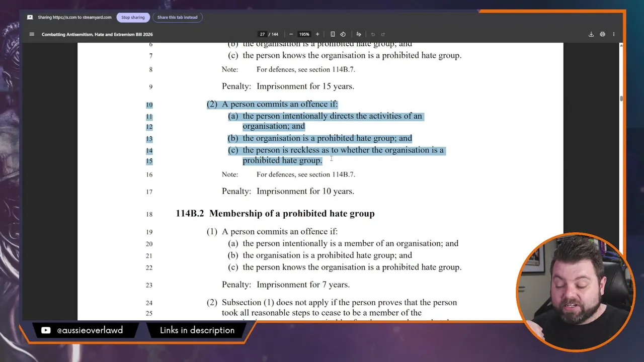Click the line 8 note about defences
This screenshot has width=644, height=362.
[x=288, y=69]
